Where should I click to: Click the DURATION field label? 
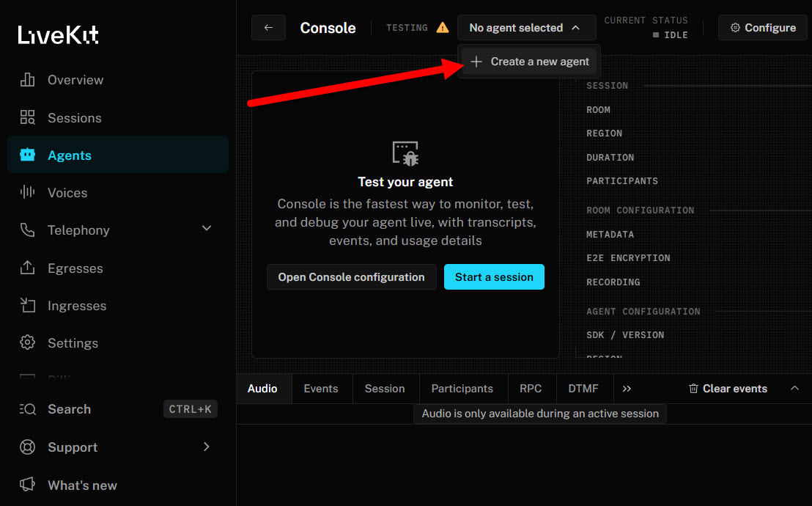(x=610, y=157)
